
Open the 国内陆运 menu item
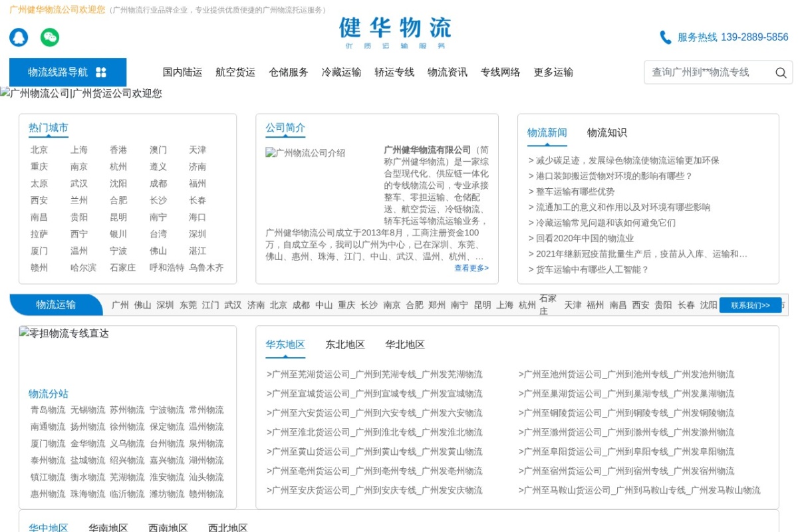(182, 72)
